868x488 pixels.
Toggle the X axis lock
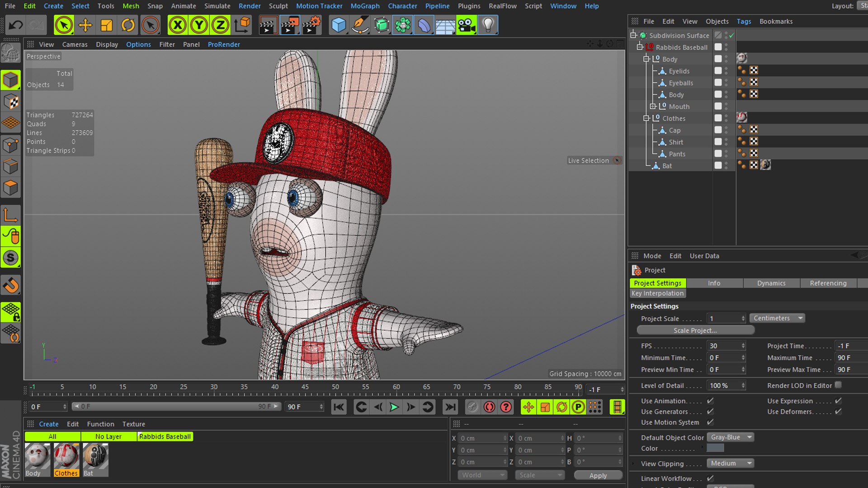click(x=178, y=25)
